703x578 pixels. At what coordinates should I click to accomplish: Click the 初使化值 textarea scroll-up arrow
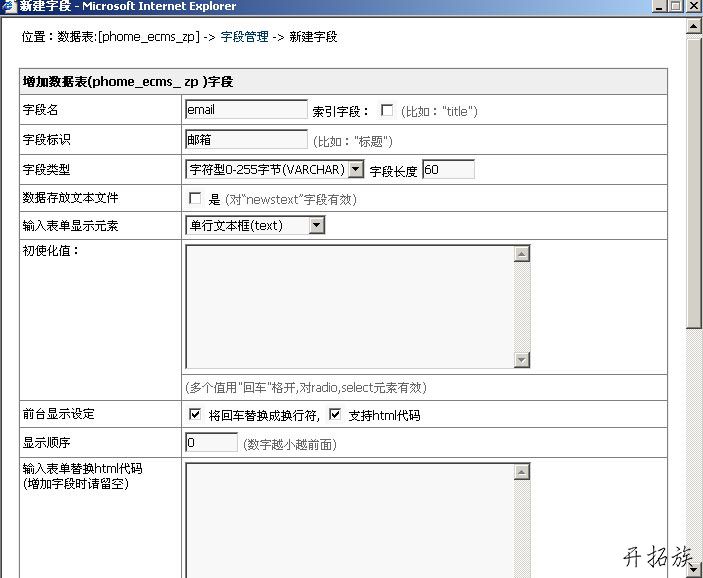[521, 254]
